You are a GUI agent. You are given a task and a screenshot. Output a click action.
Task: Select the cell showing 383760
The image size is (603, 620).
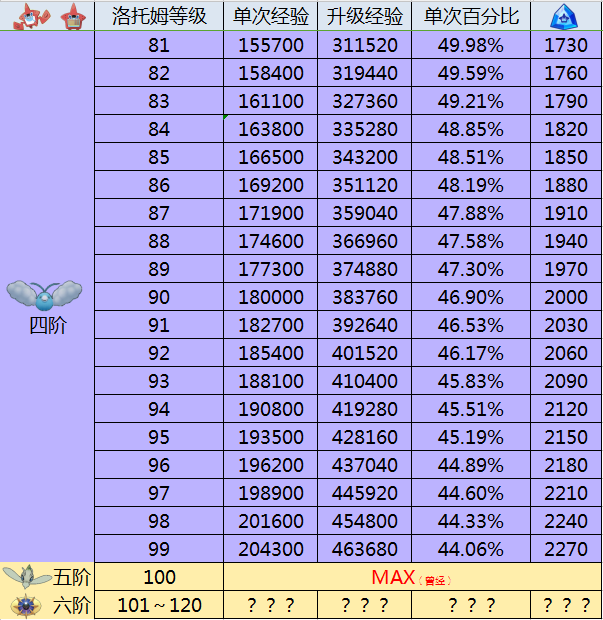[x=364, y=297]
